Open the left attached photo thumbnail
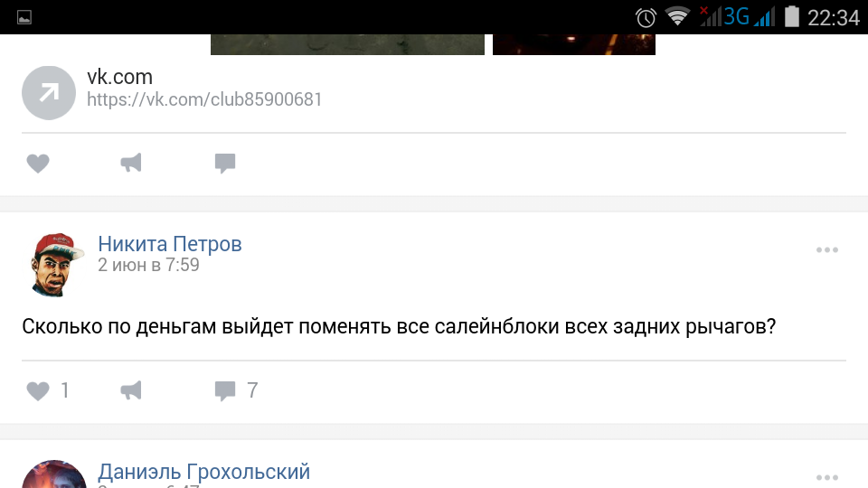 (347, 44)
